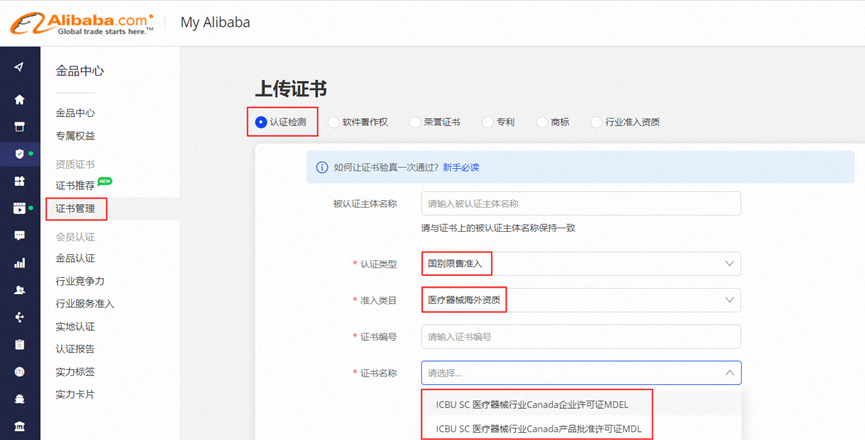865x440 pixels.
Task: Click the branching arrows sidebar icon
Action: tap(19, 317)
